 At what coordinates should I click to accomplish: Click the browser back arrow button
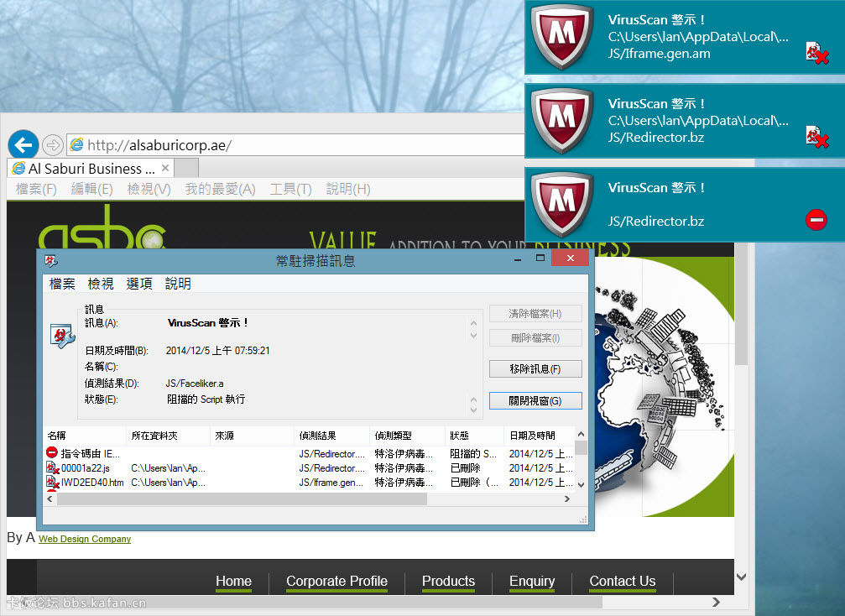[23, 144]
